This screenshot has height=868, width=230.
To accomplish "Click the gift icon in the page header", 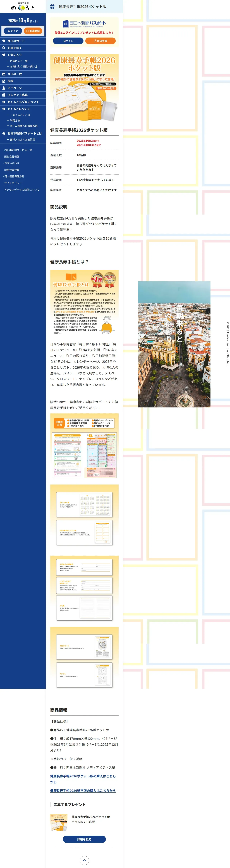I will [52, 6].
